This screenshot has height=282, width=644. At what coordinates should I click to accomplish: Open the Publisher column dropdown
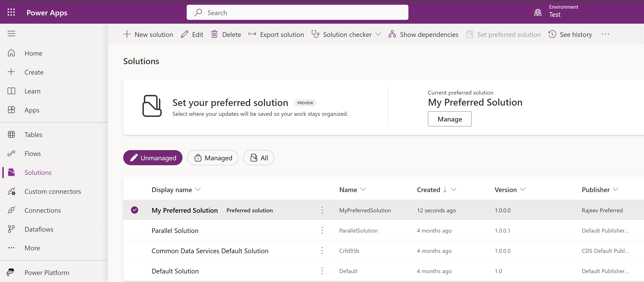pyautogui.click(x=616, y=189)
